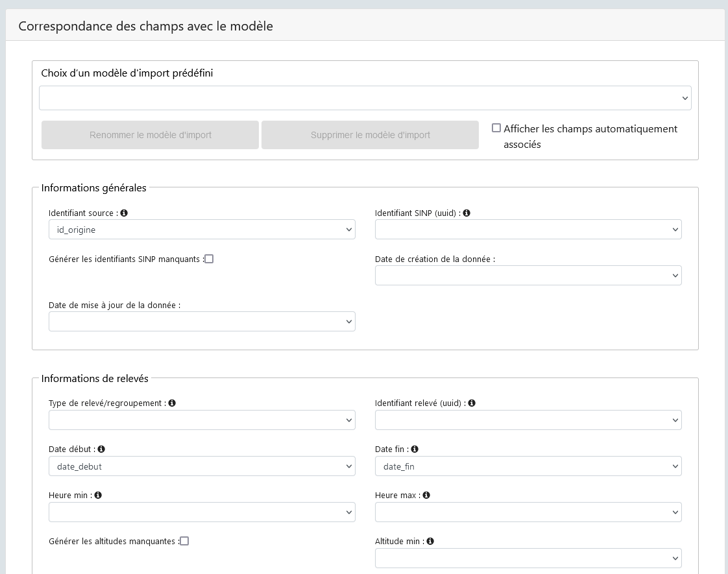Click the info icon beside Identifiant SINP (uuid)

coord(468,213)
